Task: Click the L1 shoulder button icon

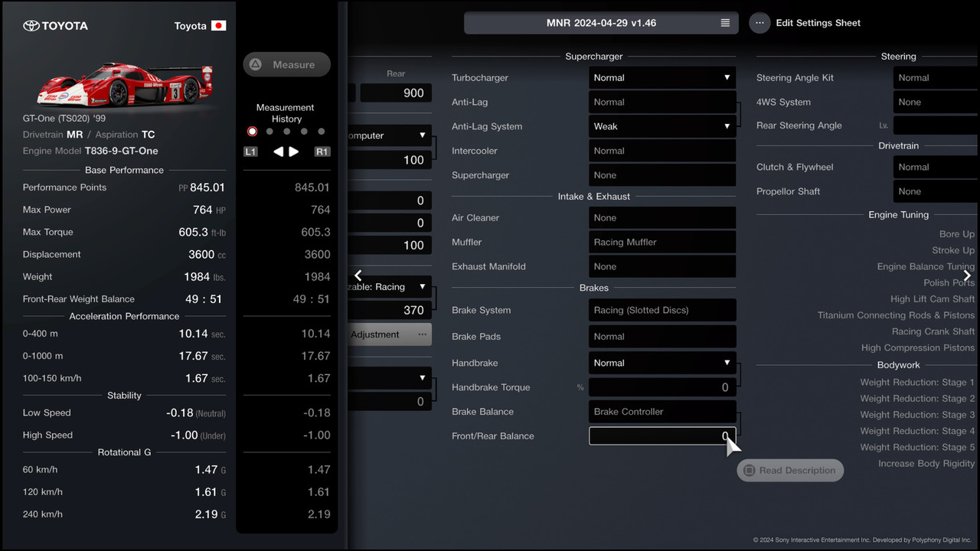Action: [250, 152]
